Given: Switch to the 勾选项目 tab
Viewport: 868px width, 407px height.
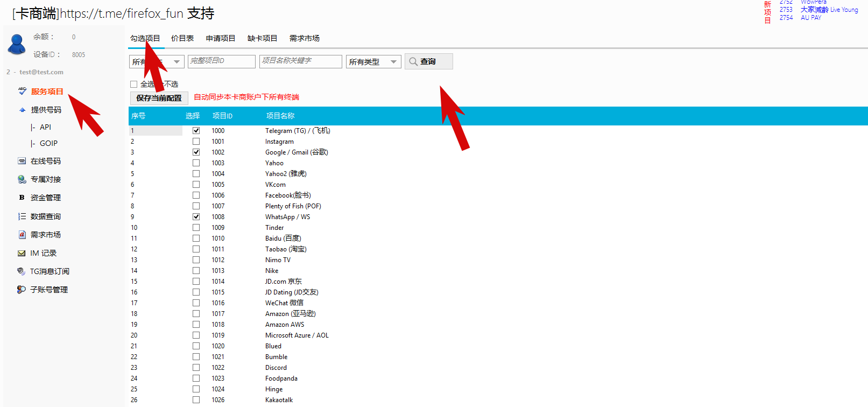Looking at the screenshot, I should (145, 38).
